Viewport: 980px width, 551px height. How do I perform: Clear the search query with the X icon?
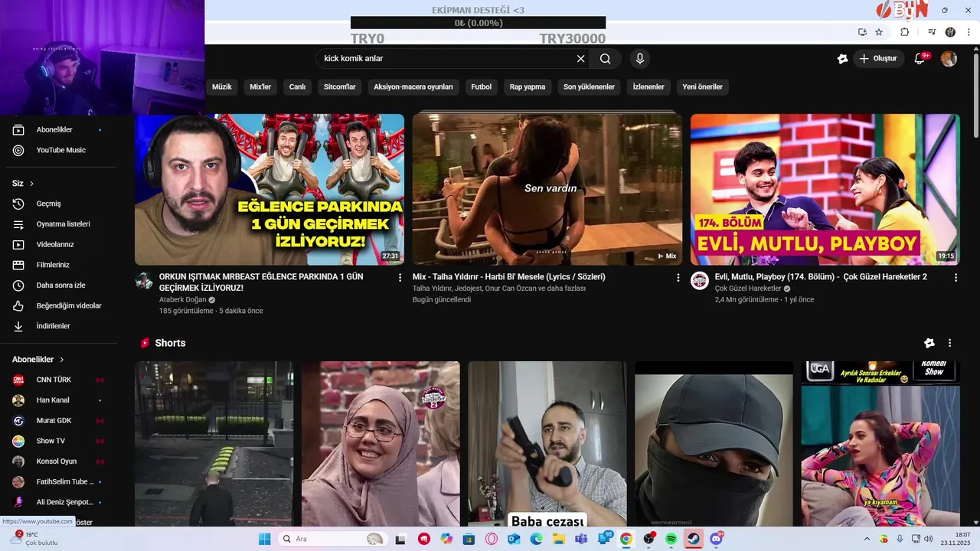click(x=580, y=59)
